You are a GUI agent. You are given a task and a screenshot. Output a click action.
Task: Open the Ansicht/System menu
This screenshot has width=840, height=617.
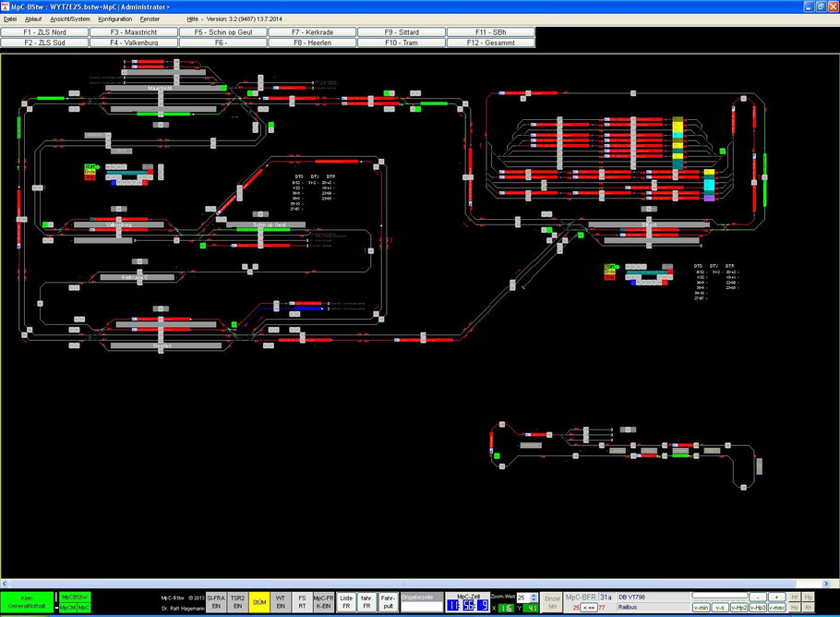[x=69, y=18]
